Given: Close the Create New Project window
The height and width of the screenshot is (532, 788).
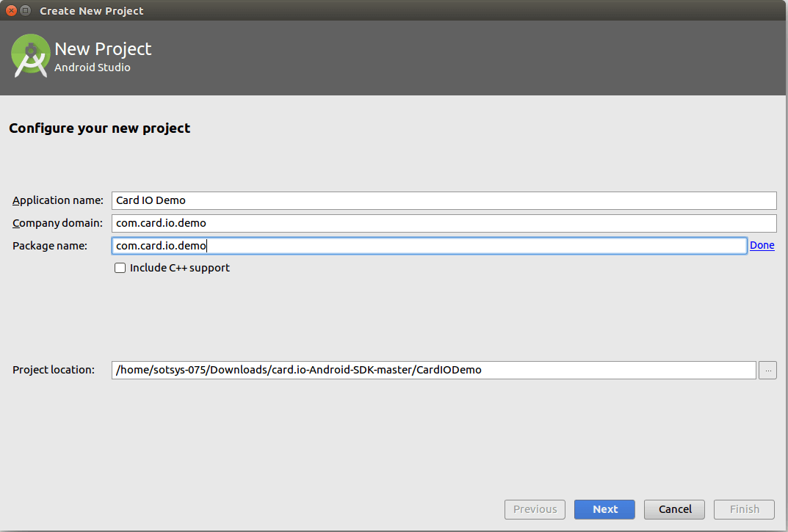Looking at the screenshot, I should [x=11, y=11].
